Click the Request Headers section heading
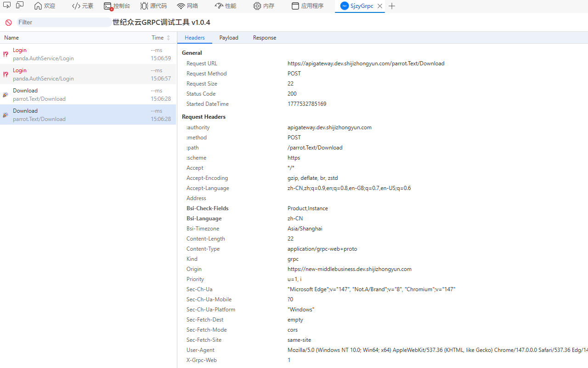 [x=204, y=117]
